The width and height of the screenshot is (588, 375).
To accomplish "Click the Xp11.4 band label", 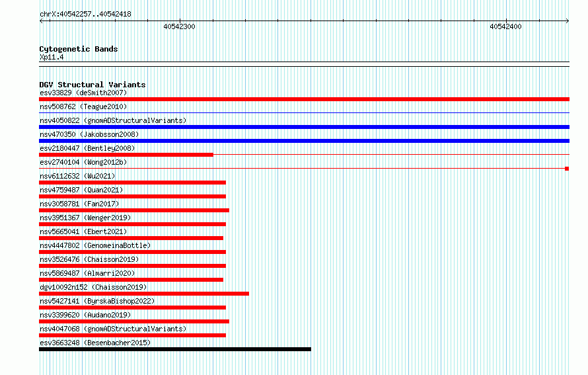I will click(x=52, y=58).
